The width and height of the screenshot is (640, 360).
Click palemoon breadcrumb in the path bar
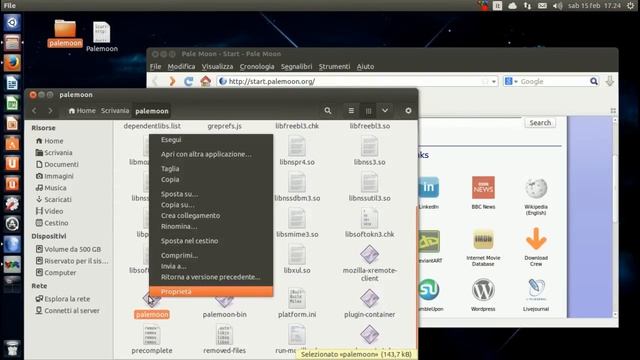(152, 111)
